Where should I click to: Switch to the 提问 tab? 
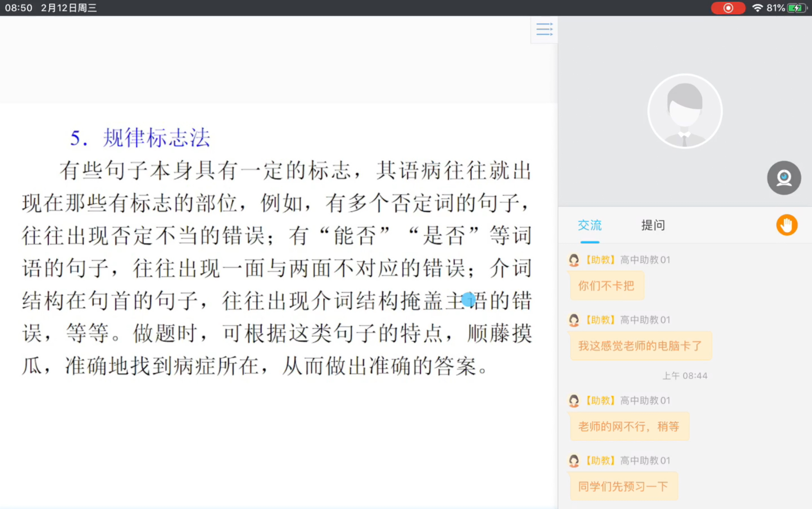(x=653, y=225)
